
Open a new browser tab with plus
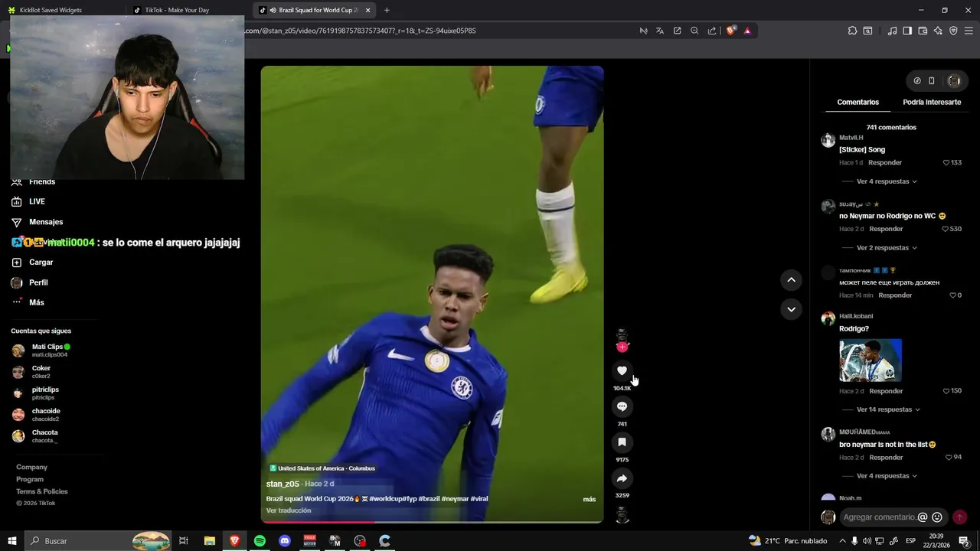[x=387, y=10]
